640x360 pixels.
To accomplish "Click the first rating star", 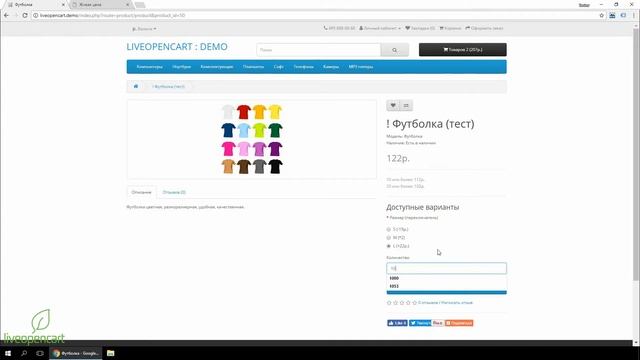I will (x=389, y=303).
